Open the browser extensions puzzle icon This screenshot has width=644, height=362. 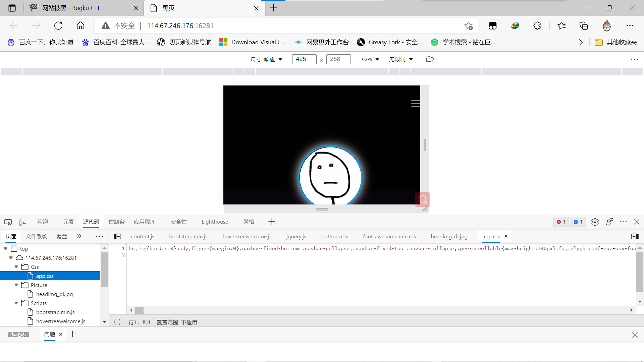pos(537,26)
